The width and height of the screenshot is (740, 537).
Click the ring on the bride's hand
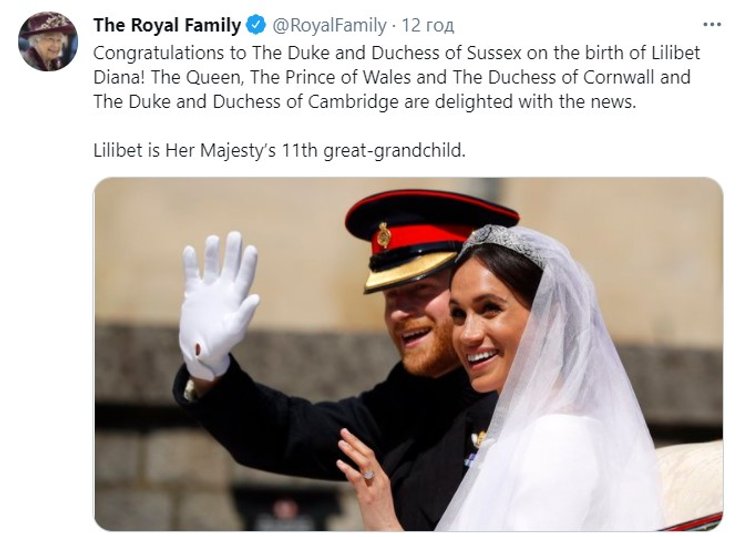(x=367, y=472)
